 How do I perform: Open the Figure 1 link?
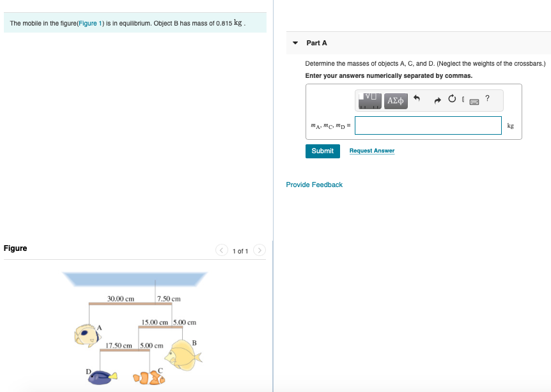(90, 23)
